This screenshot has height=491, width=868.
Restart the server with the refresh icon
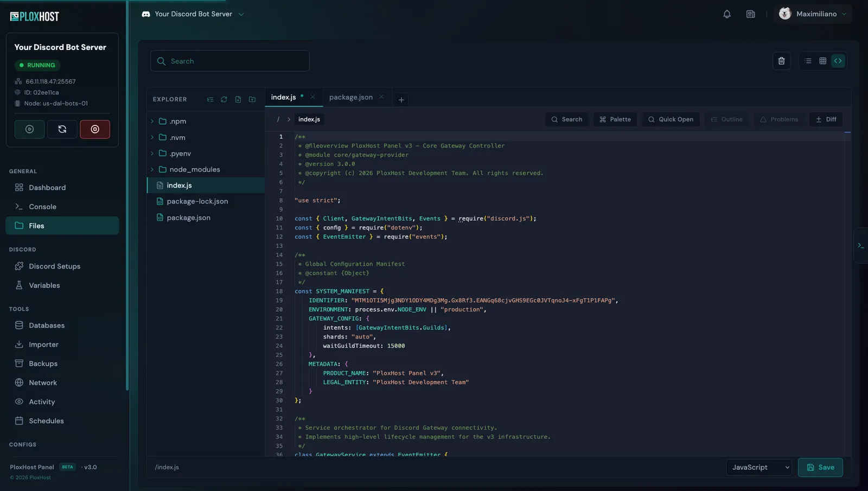pyautogui.click(x=62, y=129)
